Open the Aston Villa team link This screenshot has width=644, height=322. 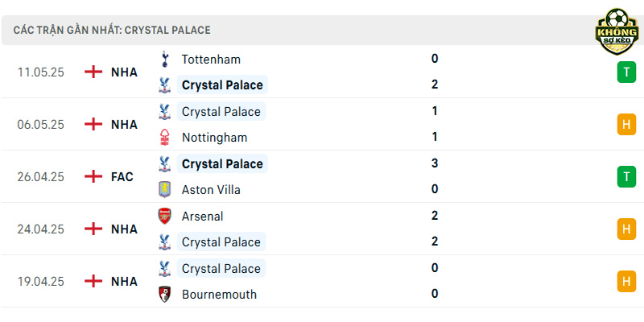[211, 190]
